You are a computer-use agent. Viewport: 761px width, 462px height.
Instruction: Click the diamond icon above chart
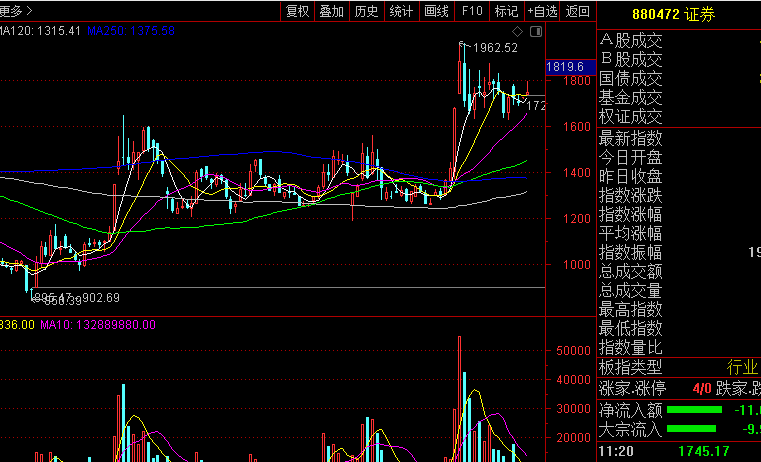(x=518, y=32)
